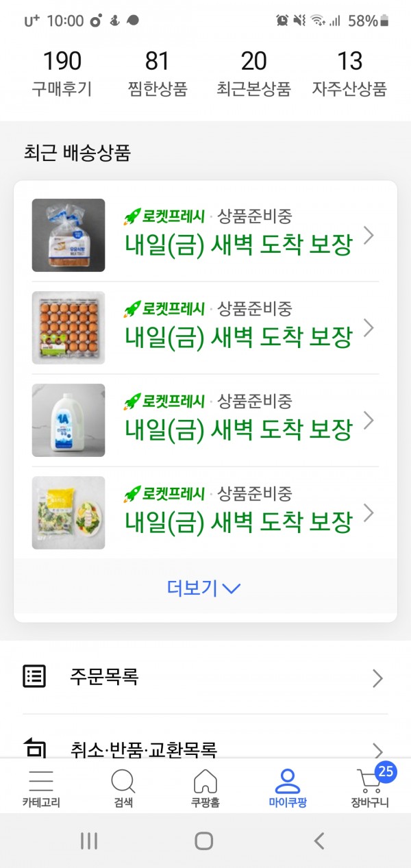Tap the salad product thumbnail
411x868 pixels.
click(x=68, y=512)
